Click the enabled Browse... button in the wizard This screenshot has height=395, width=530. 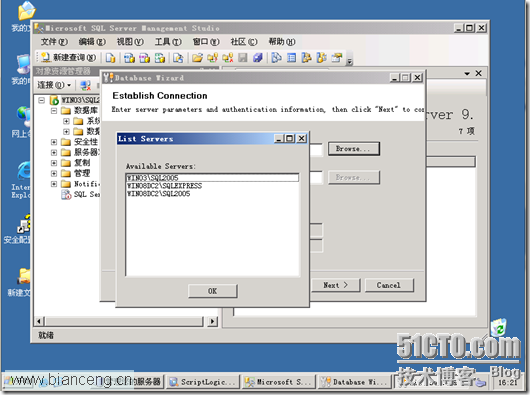tap(354, 149)
